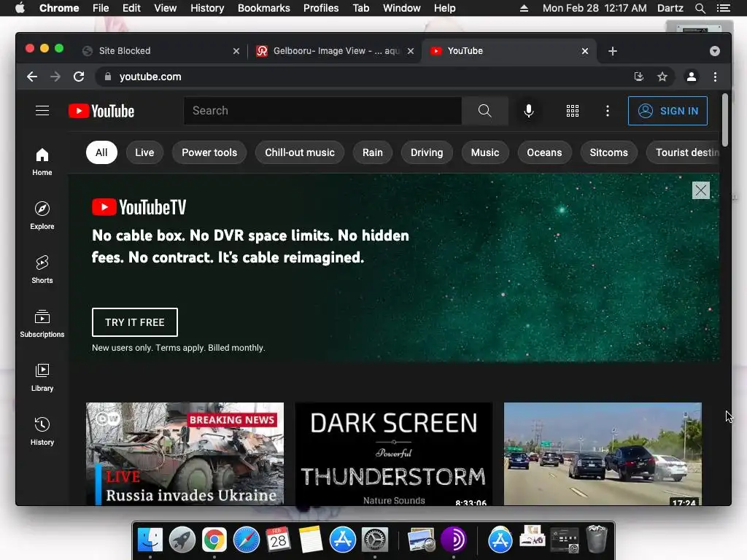Go to Home in sidebar
Image resolution: width=747 pixels, height=560 pixels.
click(x=42, y=162)
